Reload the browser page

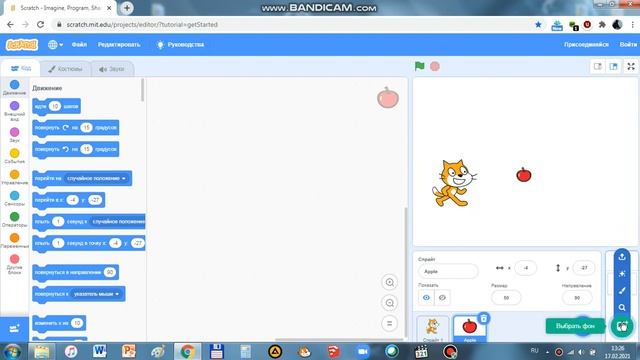pyautogui.click(x=40, y=24)
